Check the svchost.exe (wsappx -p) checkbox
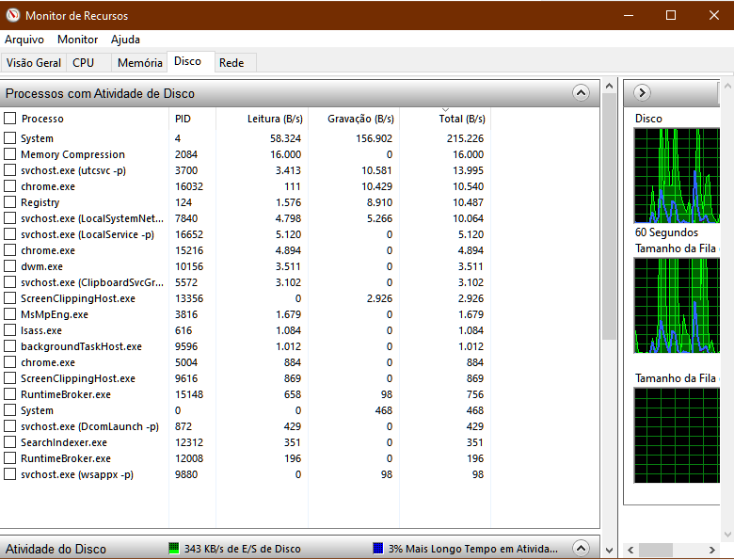734x560 pixels. [x=9, y=473]
